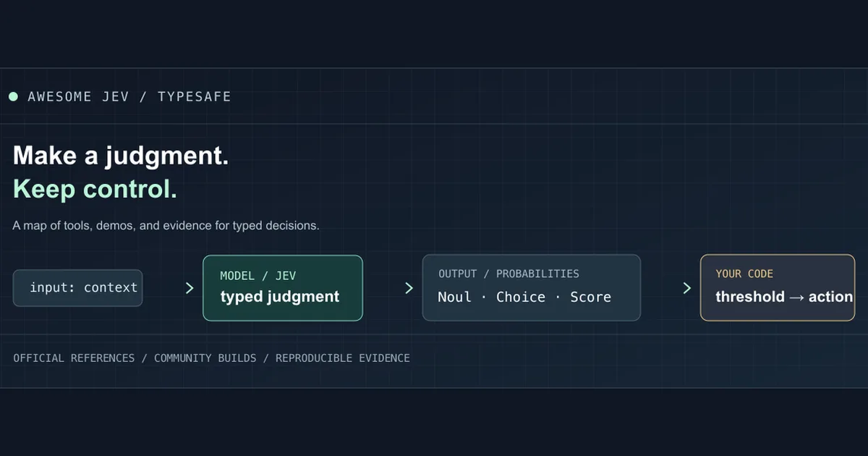The width and height of the screenshot is (868, 456).
Task: Click the AWESOME JEV / TYPESAFE header text
Action: coord(129,96)
